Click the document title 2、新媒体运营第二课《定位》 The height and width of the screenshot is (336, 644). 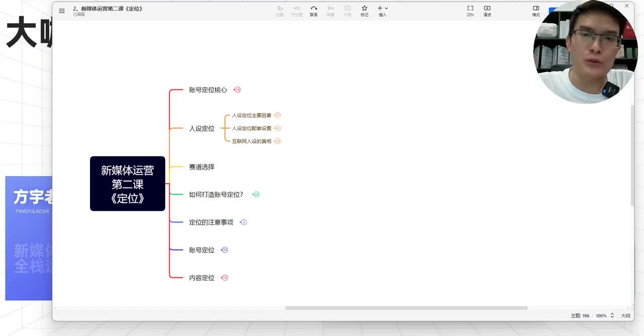108,9
